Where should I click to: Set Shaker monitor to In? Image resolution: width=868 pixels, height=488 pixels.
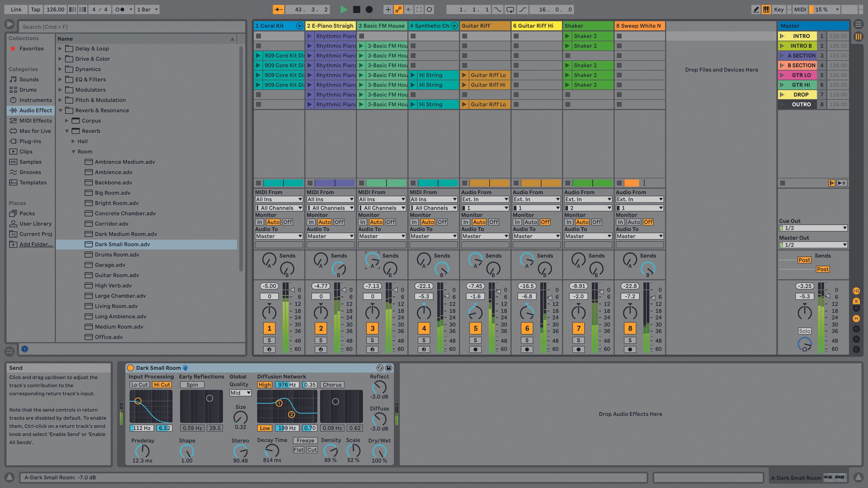click(x=569, y=222)
